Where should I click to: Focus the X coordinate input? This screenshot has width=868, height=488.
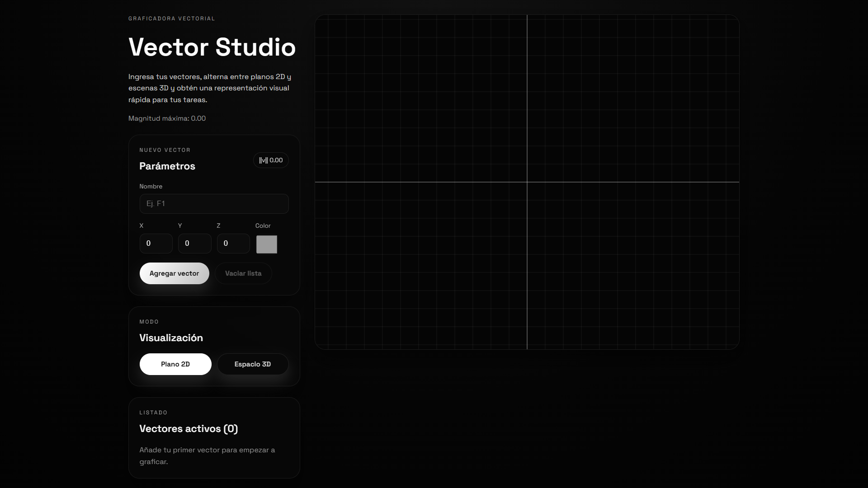[x=156, y=244]
